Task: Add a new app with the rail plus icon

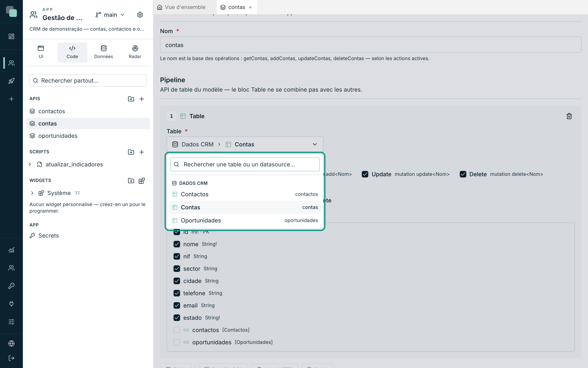Action: [11, 99]
